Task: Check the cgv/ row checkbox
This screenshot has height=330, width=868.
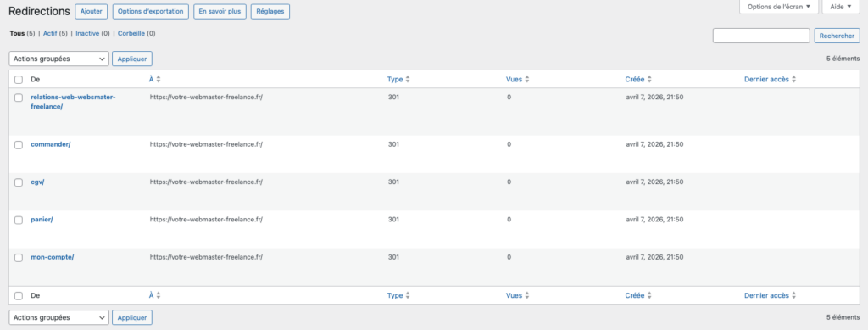Action: tap(19, 182)
